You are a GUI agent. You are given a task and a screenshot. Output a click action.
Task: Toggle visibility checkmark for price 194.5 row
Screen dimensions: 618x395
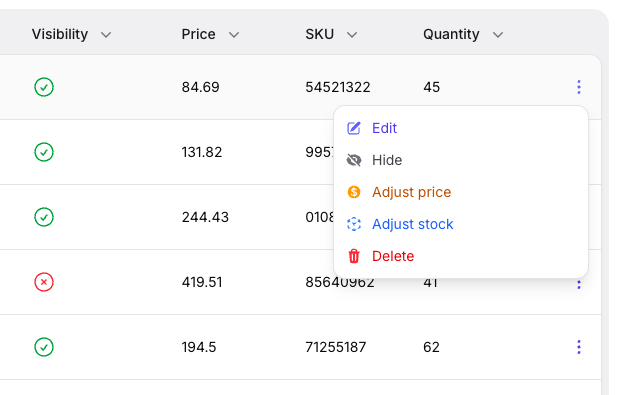[44, 347]
